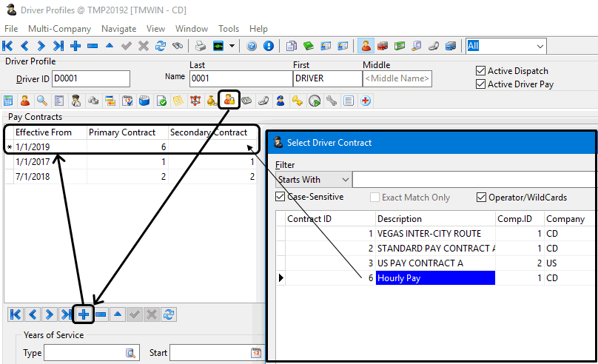Click the Driver ID field
The image size is (598, 364).
pos(91,78)
